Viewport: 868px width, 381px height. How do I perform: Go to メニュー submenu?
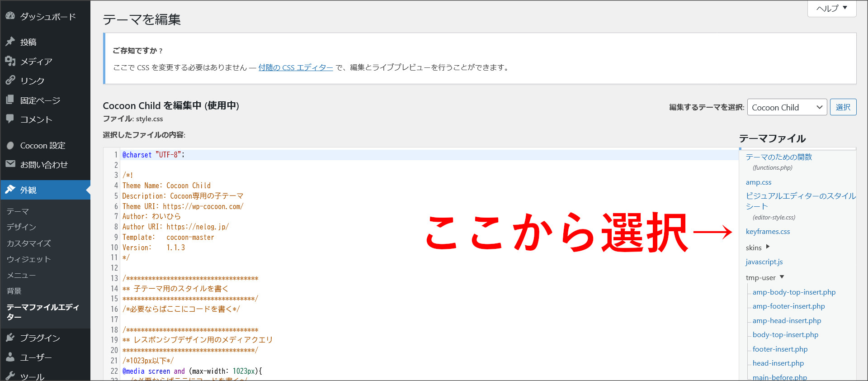[x=21, y=275]
